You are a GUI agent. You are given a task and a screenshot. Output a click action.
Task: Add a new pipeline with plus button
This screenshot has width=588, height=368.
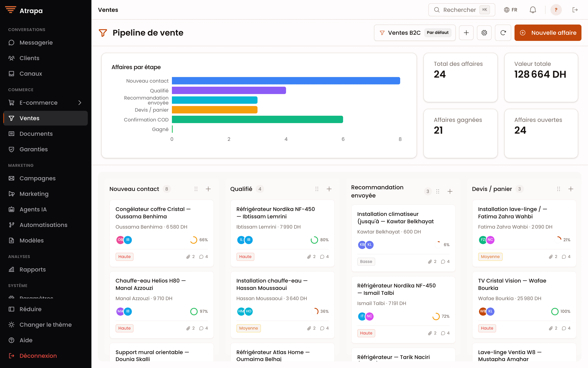coord(466,33)
